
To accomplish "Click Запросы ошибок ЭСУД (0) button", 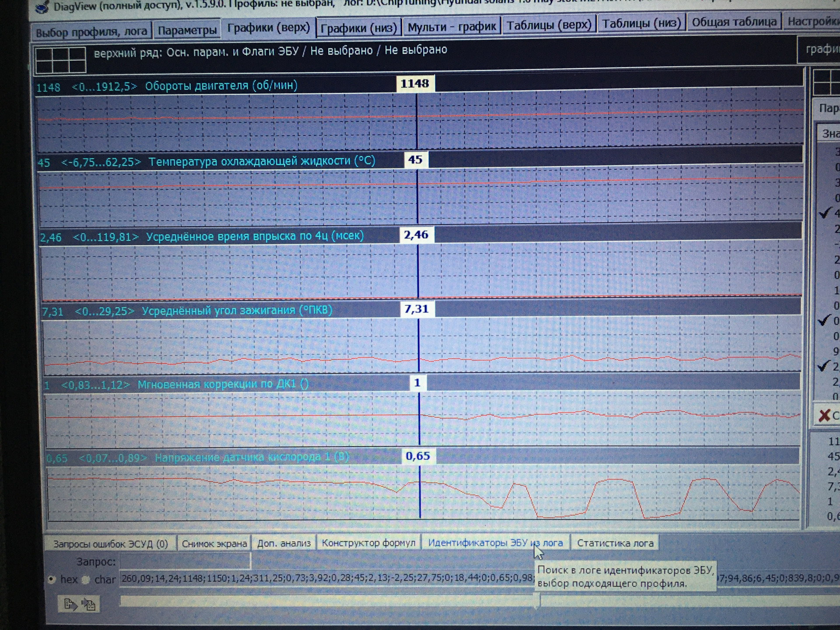I will (110, 544).
